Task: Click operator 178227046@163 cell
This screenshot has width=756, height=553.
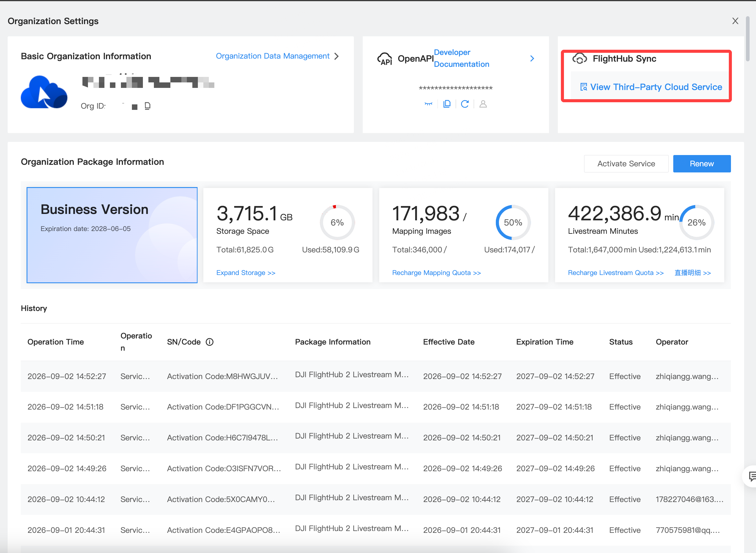Action: point(689,500)
